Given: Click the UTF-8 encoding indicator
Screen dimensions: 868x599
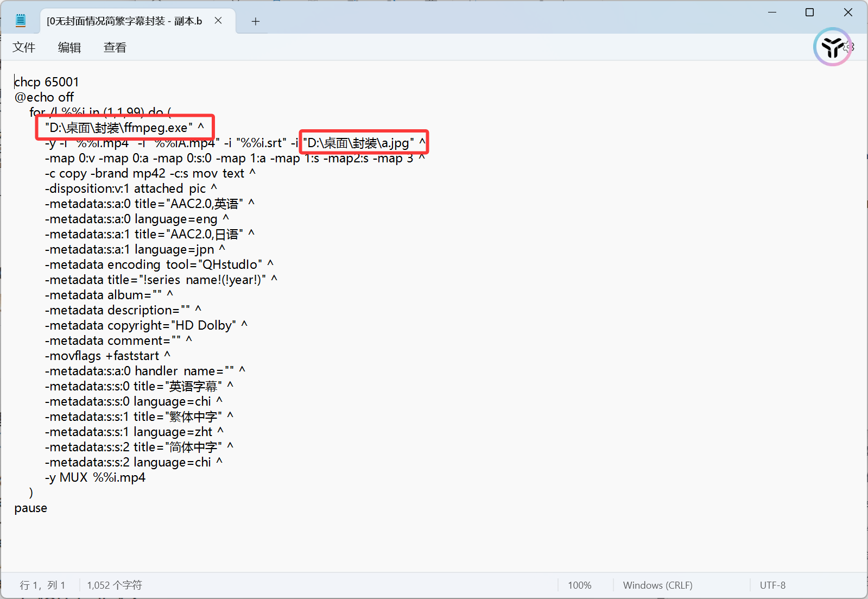Looking at the screenshot, I should pos(772,585).
